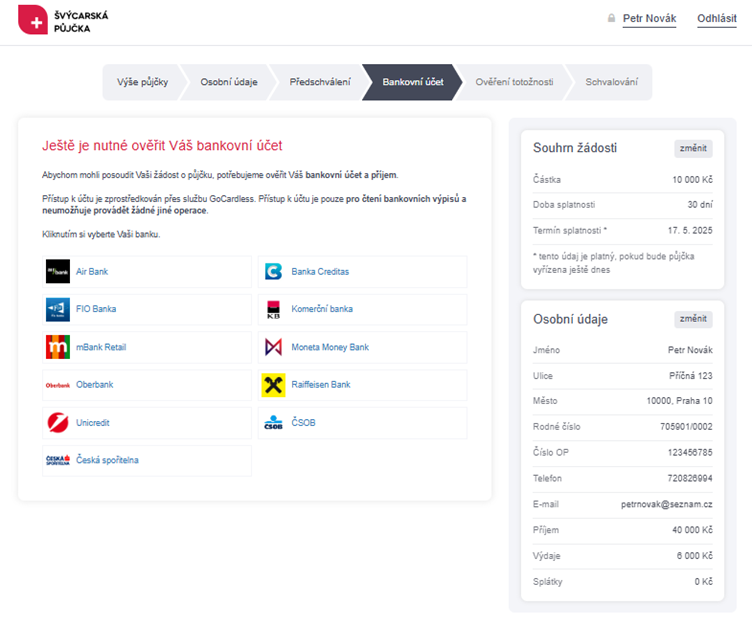Click the Jméno value Petr Novák
The width and height of the screenshot is (752, 625).
coord(690,350)
